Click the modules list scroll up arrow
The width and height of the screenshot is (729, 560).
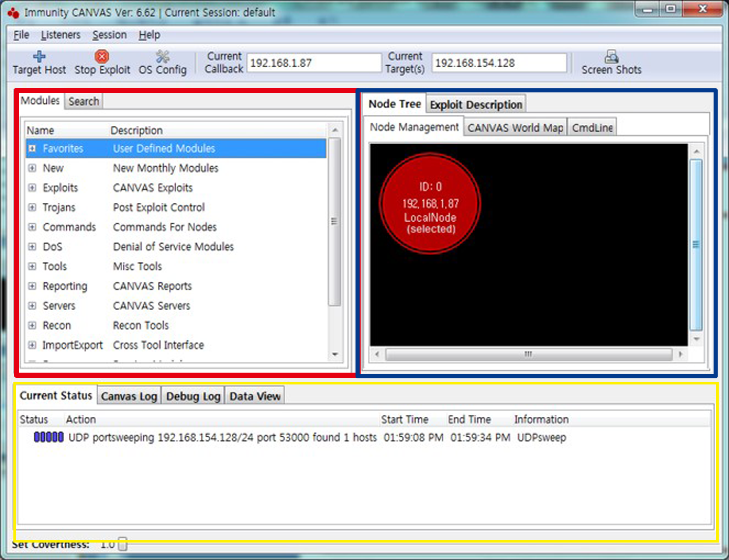335,130
